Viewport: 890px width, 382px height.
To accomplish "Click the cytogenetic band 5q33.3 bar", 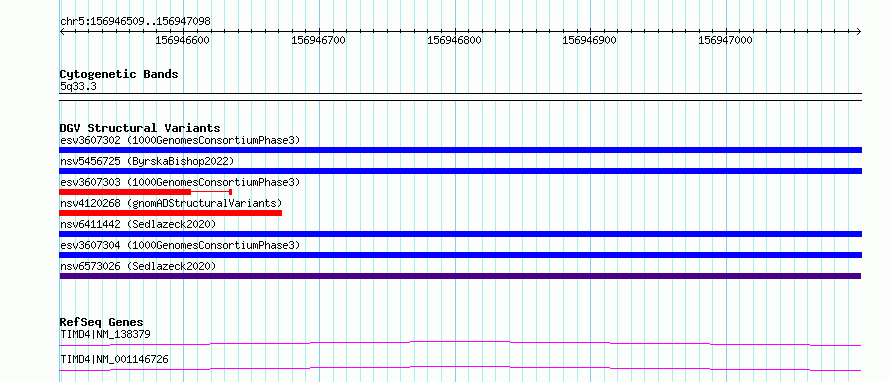I will tap(461, 97).
